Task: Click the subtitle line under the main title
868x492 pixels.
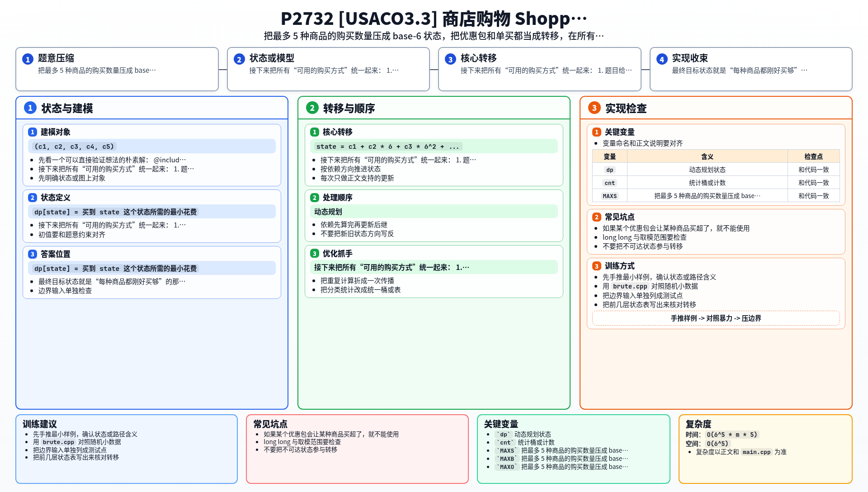Action: [x=434, y=36]
